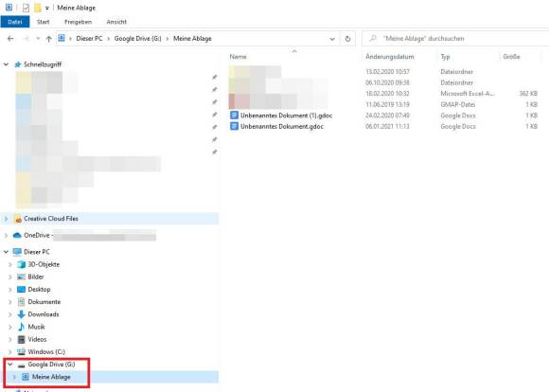Collapse the Dieser PC tree node
Screen dimensions: 549x392
click(x=6, y=252)
